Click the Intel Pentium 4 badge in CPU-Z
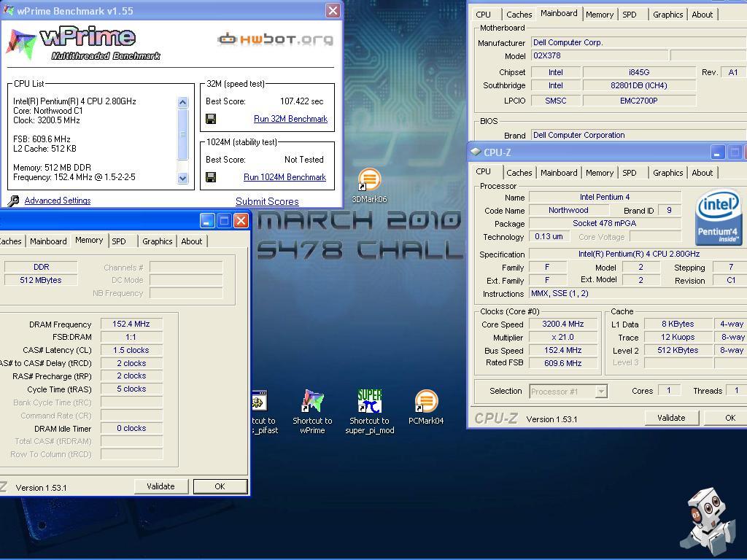747x560 pixels. pos(718,219)
